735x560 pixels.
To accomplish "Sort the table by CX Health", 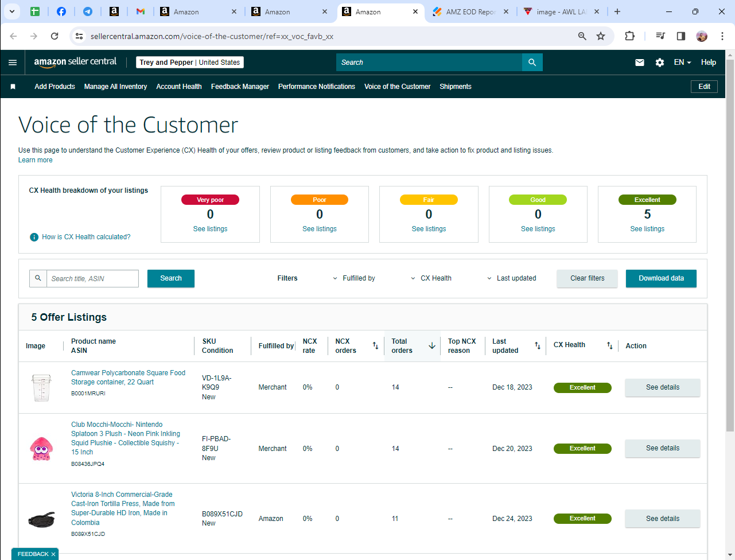I will pyautogui.click(x=610, y=345).
